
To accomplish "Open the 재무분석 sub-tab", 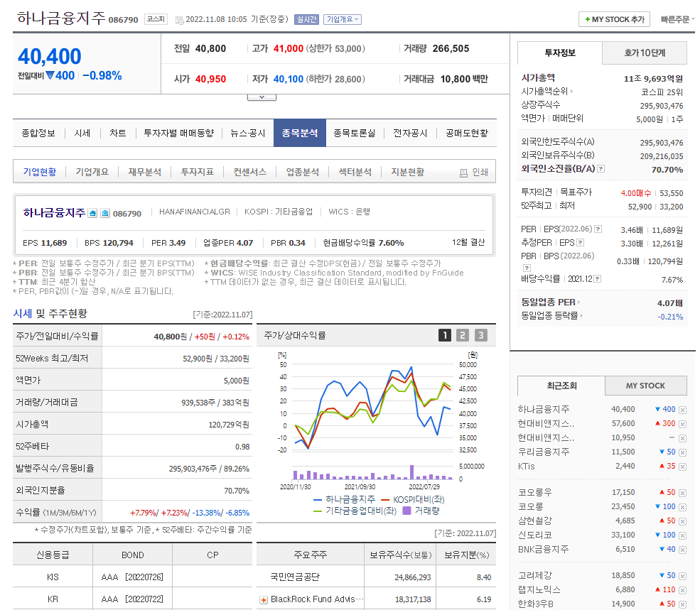I will [145, 172].
